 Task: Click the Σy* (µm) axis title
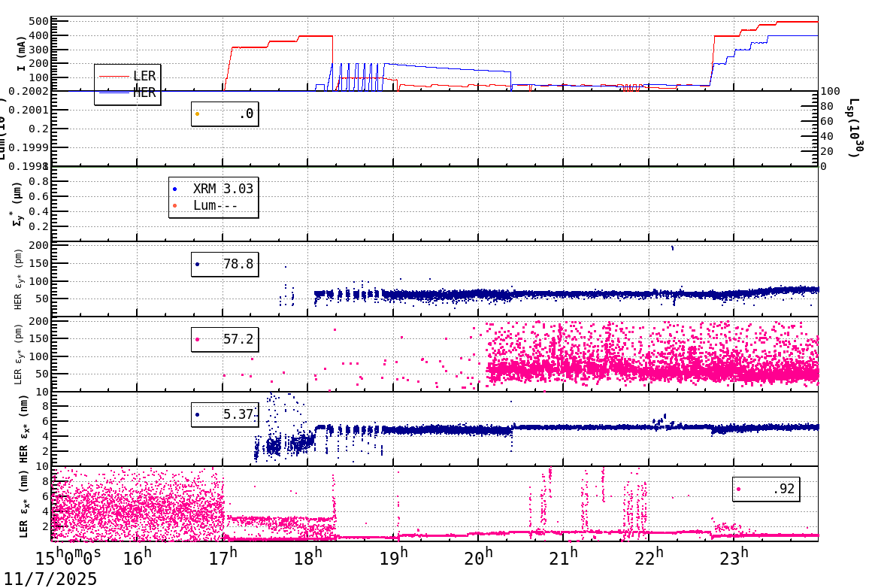(x=18, y=204)
